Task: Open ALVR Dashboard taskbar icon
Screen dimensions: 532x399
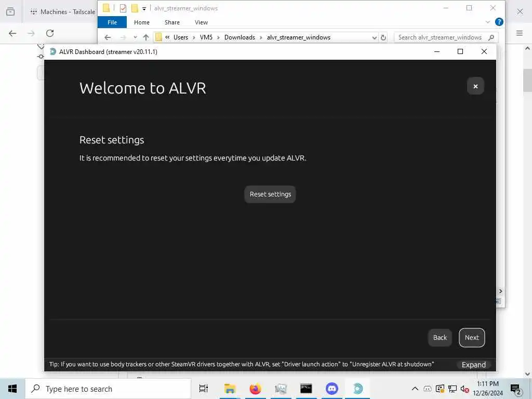Action: pyautogui.click(x=357, y=389)
